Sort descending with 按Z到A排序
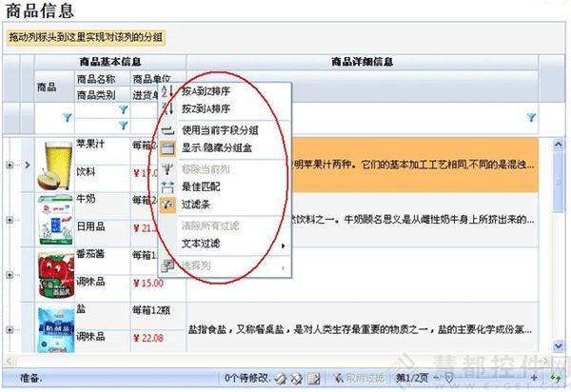571x392 pixels. click(x=205, y=109)
